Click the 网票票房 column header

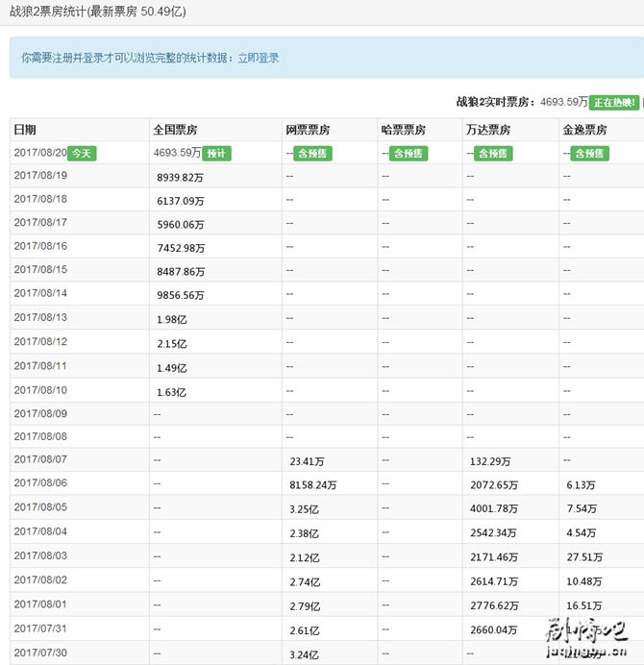click(308, 130)
